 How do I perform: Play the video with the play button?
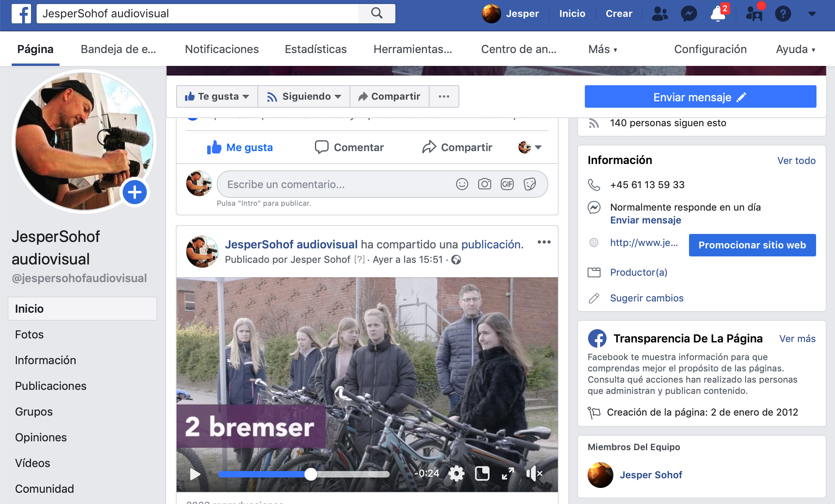(x=195, y=474)
